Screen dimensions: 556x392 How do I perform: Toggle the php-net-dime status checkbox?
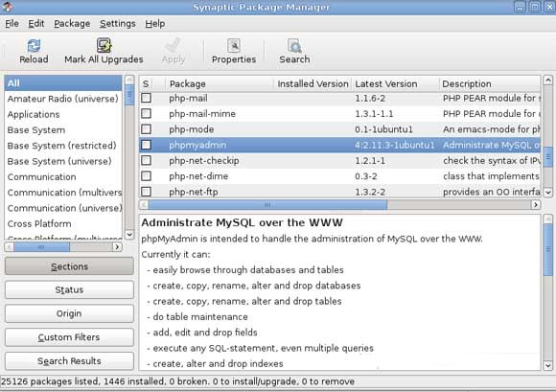[146, 175]
